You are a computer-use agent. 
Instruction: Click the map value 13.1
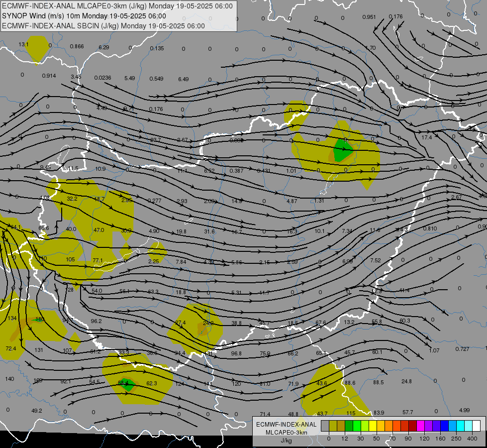click(x=23, y=44)
